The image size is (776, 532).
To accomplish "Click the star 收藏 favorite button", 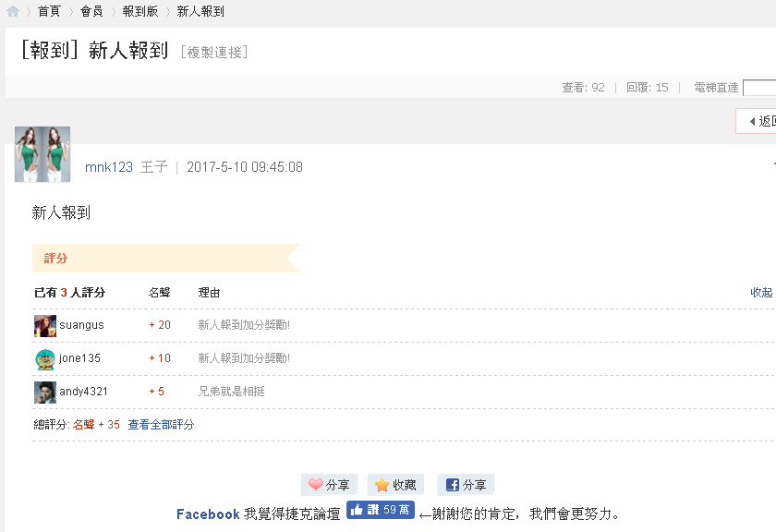I will tap(395, 485).
